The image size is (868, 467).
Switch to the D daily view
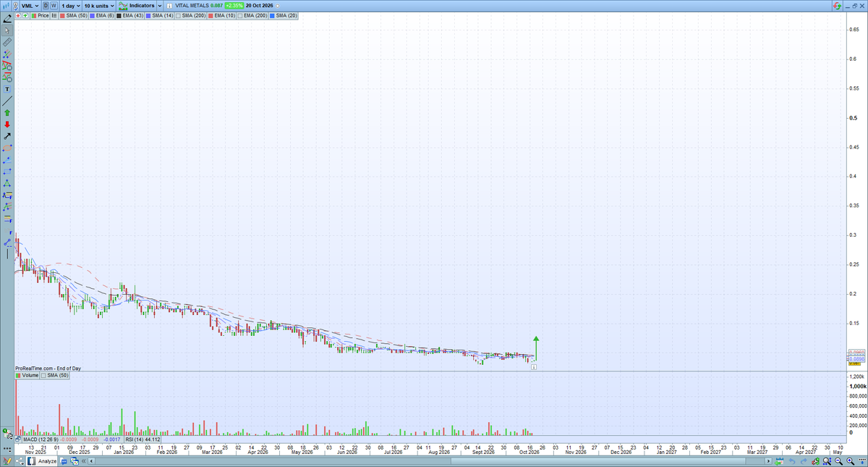pyautogui.click(x=46, y=6)
